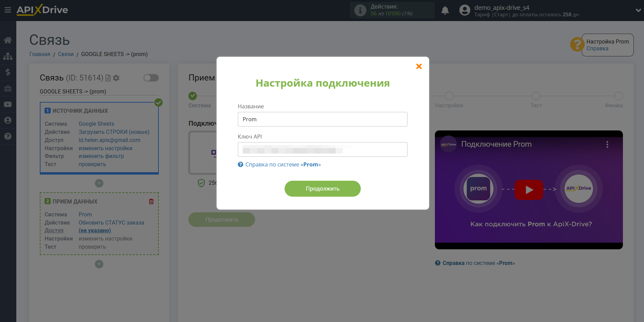644x322 pixels.
Task: Select the Финиш step marker
Action: tap(618, 96)
